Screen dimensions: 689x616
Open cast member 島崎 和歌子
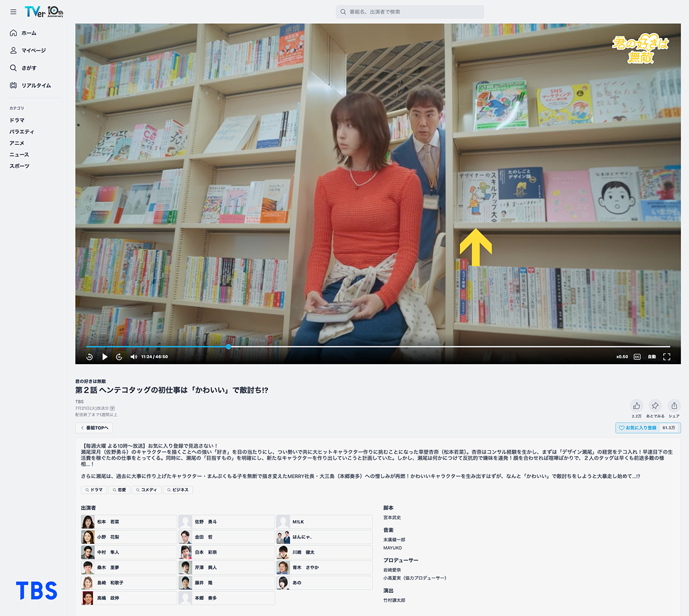coord(129,583)
